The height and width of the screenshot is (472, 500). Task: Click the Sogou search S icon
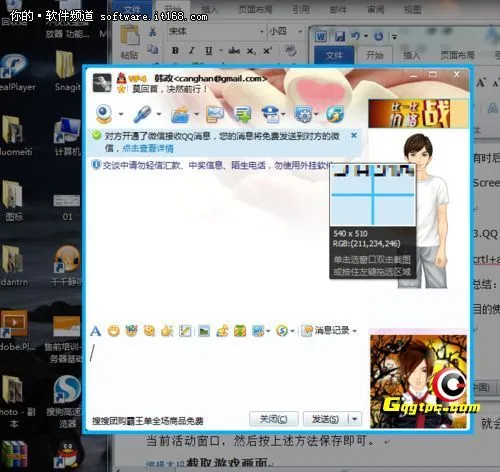(x=282, y=331)
